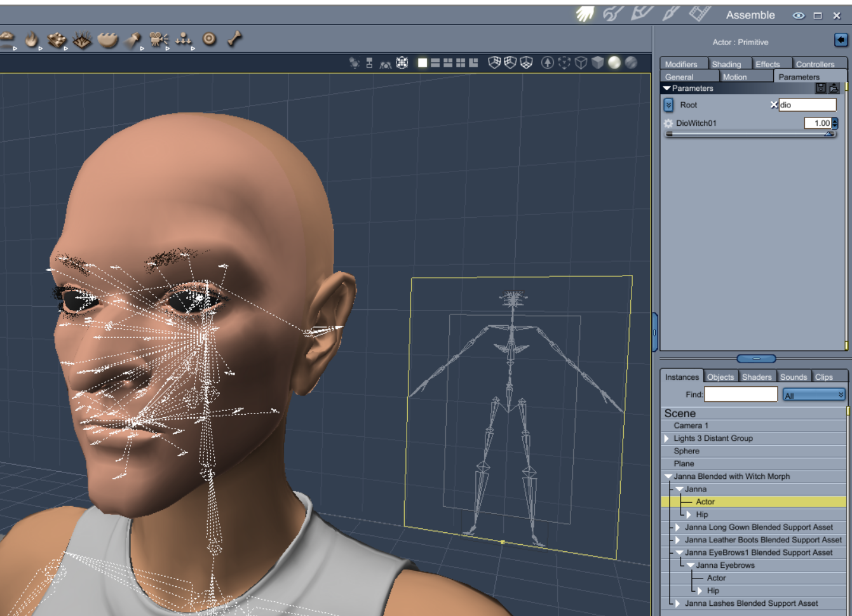This screenshot has width=852, height=616.
Task: Click the spiky plant-shaped toolbar icon
Action: pos(82,40)
